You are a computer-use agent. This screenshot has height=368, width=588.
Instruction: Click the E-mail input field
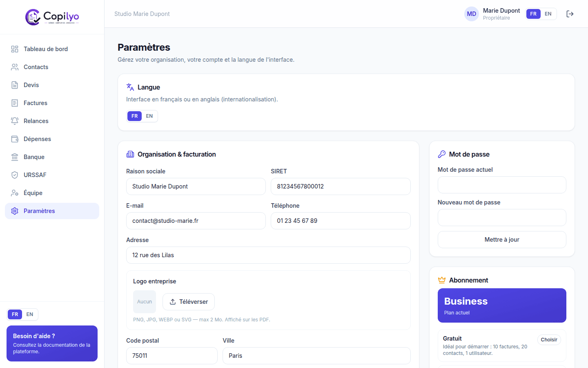[196, 221]
